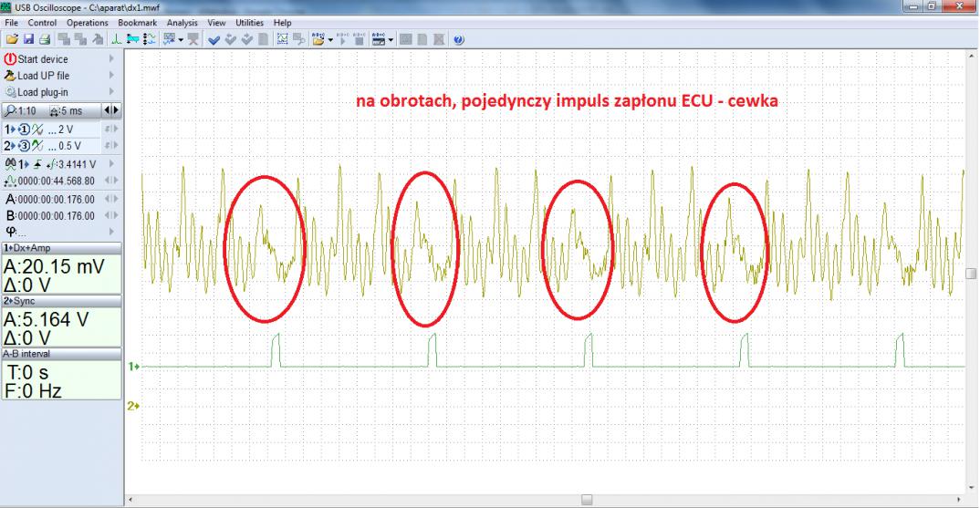Click the green channel 1 zero-level marker
The width and height of the screenshot is (980, 508).
tap(134, 367)
